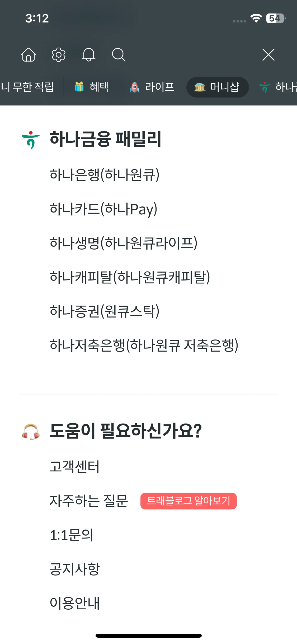
Task: Tap the Hana logo beside 하나금융 패밀리
Action: click(31, 140)
